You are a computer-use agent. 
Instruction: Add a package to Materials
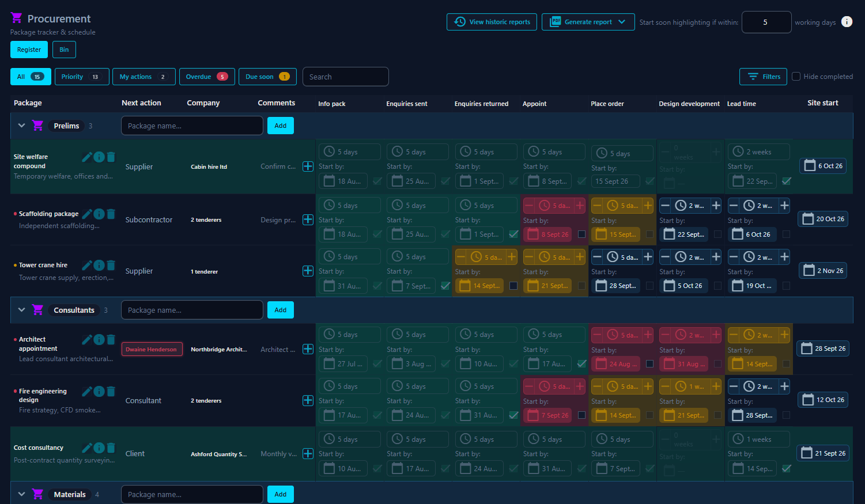click(281, 494)
